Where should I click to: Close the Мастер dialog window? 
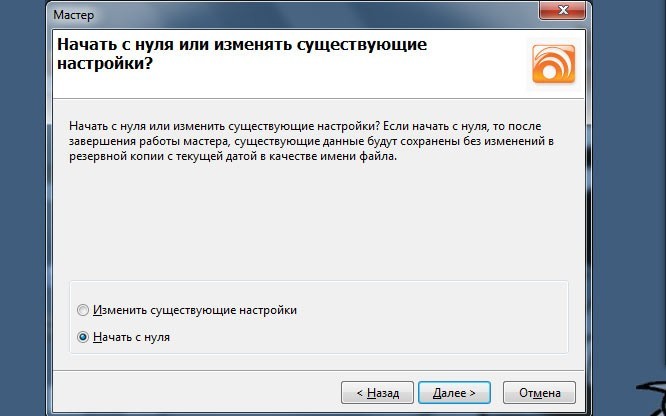point(561,9)
